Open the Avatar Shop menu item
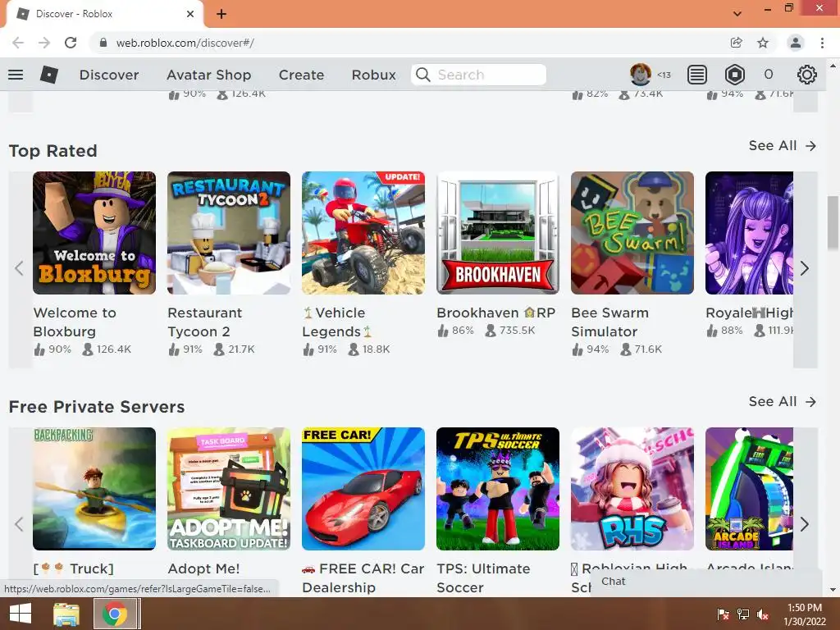Viewport: 840px width, 630px height. [x=209, y=75]
